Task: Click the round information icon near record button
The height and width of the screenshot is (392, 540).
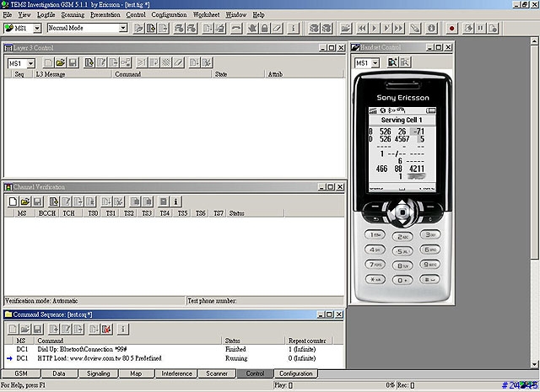Action: [x=431, y=28]
